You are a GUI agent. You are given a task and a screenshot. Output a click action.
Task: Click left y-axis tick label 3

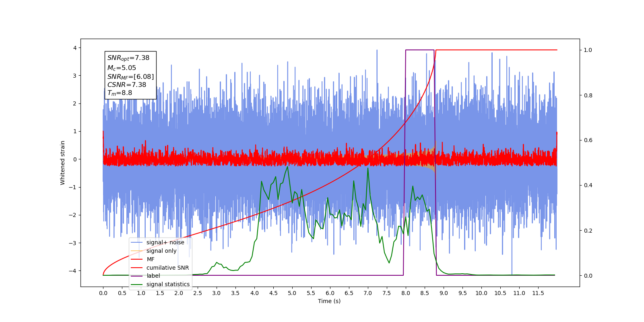[x=75, y=76]
